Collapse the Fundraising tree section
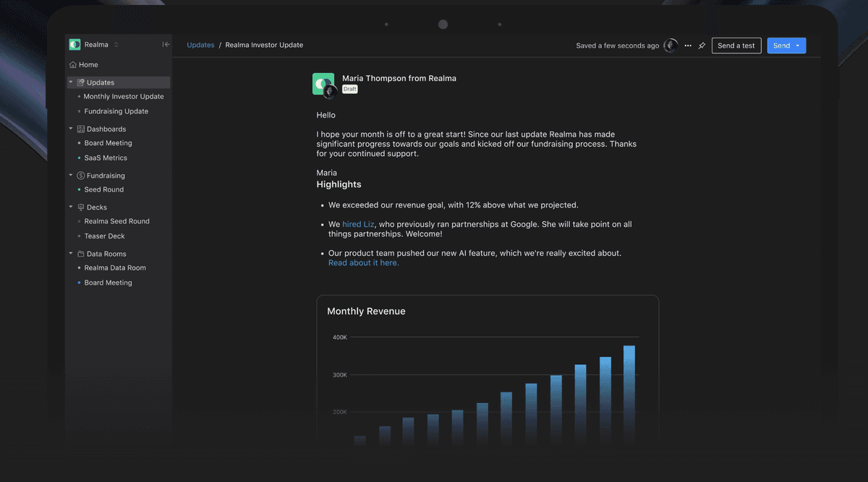868x482 pixels. [x=71, y=176]
